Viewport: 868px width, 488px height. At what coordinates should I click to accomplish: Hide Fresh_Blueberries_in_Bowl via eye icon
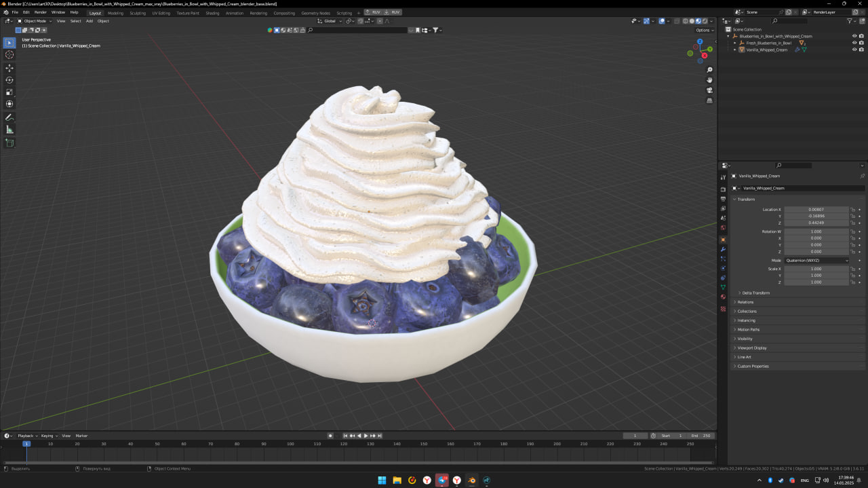854,43
